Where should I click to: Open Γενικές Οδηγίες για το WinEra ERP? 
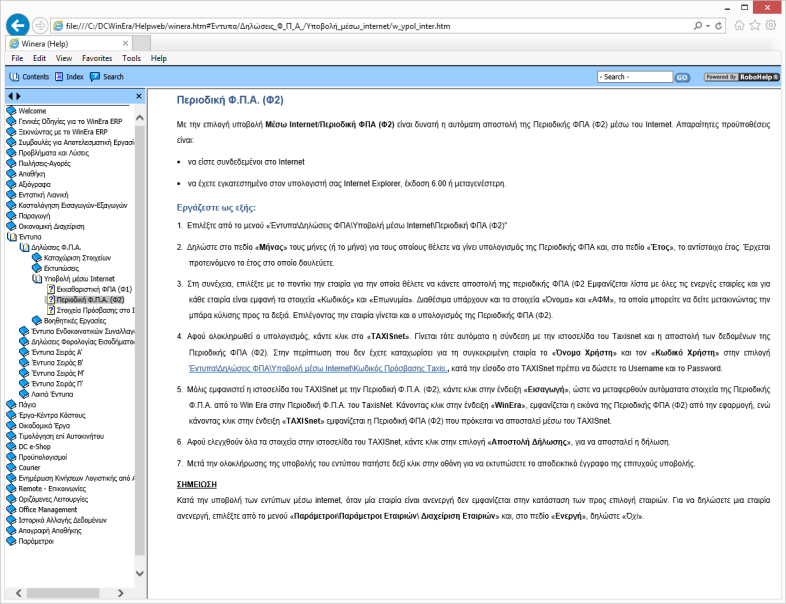pyautogui.click(x=70, y=121)
